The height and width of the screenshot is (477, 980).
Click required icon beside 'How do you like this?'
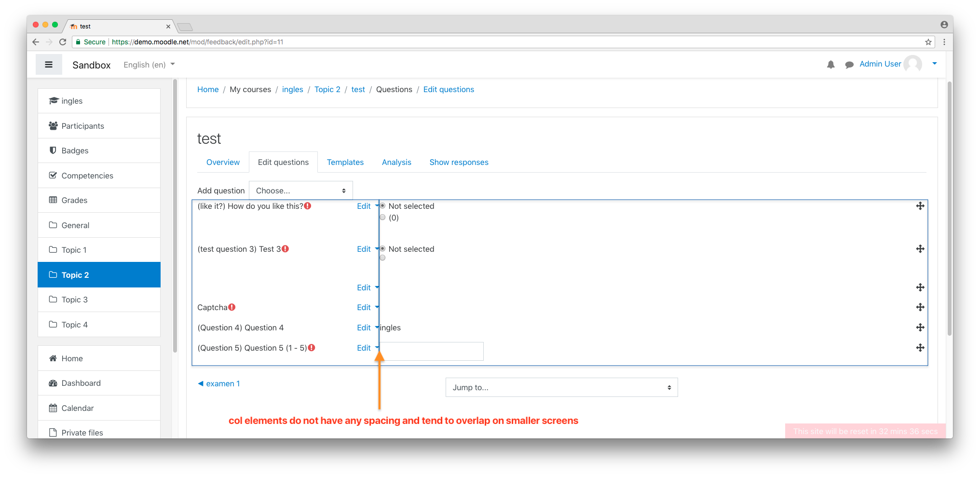tap(308, 206)
